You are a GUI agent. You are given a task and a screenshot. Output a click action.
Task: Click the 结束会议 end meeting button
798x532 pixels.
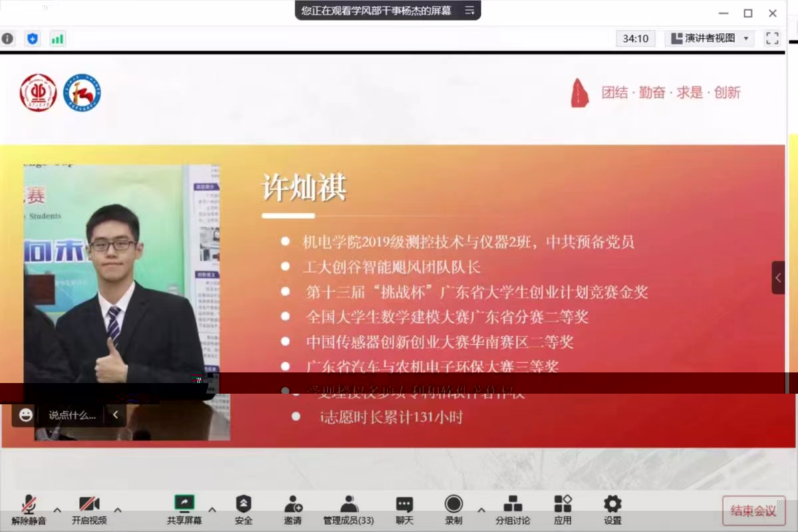pos(753,511)
